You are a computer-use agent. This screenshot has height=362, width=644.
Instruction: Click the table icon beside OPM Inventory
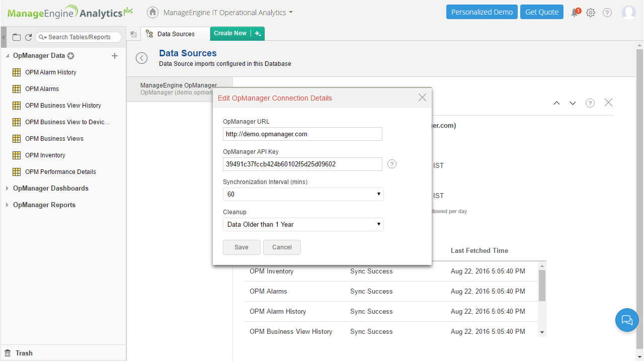[x=16, y=155]
